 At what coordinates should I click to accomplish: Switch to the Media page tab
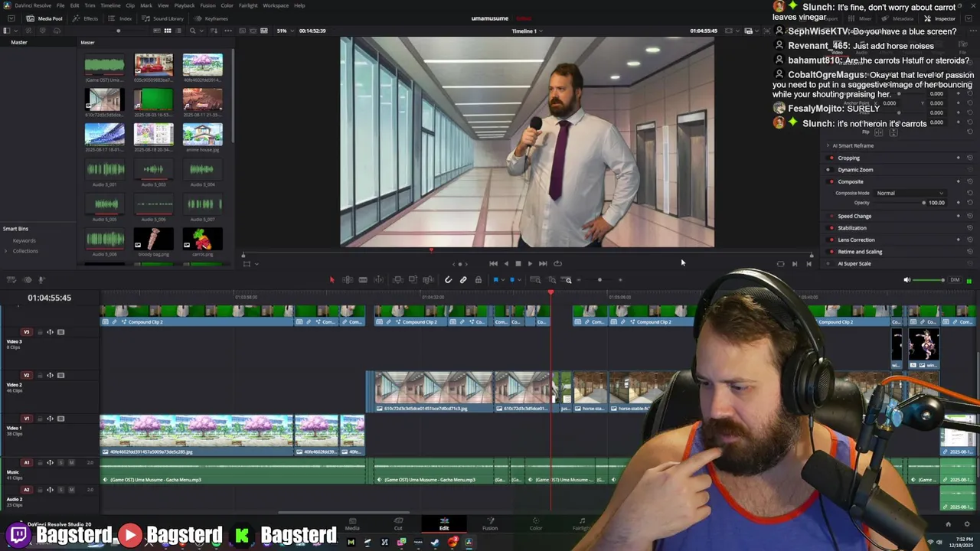(x=352, y=523)
